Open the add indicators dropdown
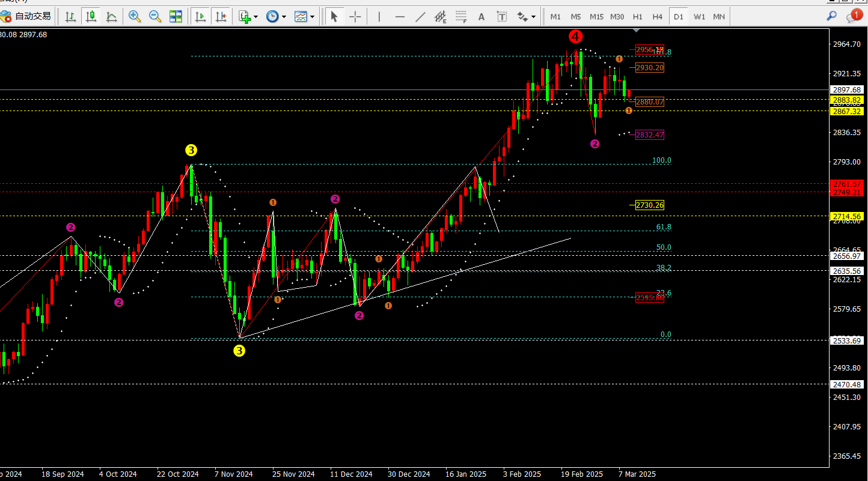The width and height of the screenshot is (868, 481). coord(248,16)
